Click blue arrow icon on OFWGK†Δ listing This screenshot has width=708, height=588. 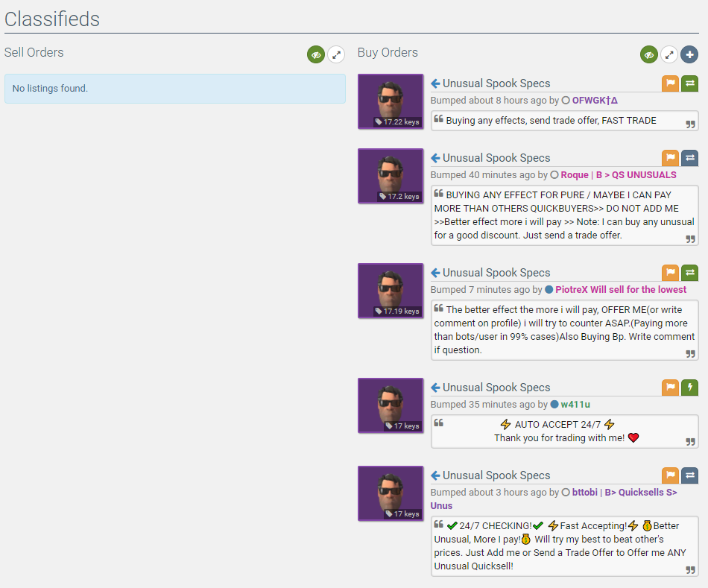pos(435,83)
